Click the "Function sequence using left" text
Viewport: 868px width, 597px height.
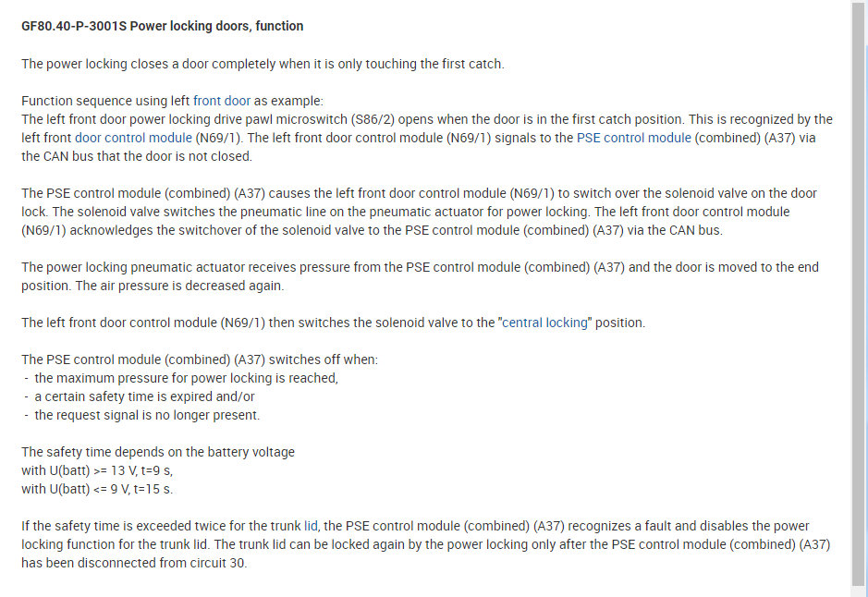pyautogui.click(x=105, y=101)
